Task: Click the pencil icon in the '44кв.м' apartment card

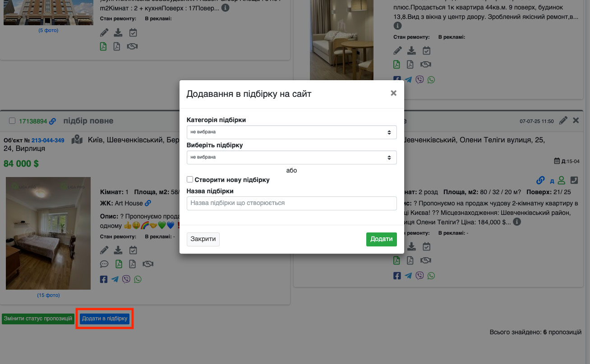Action: tap(397, 50)
